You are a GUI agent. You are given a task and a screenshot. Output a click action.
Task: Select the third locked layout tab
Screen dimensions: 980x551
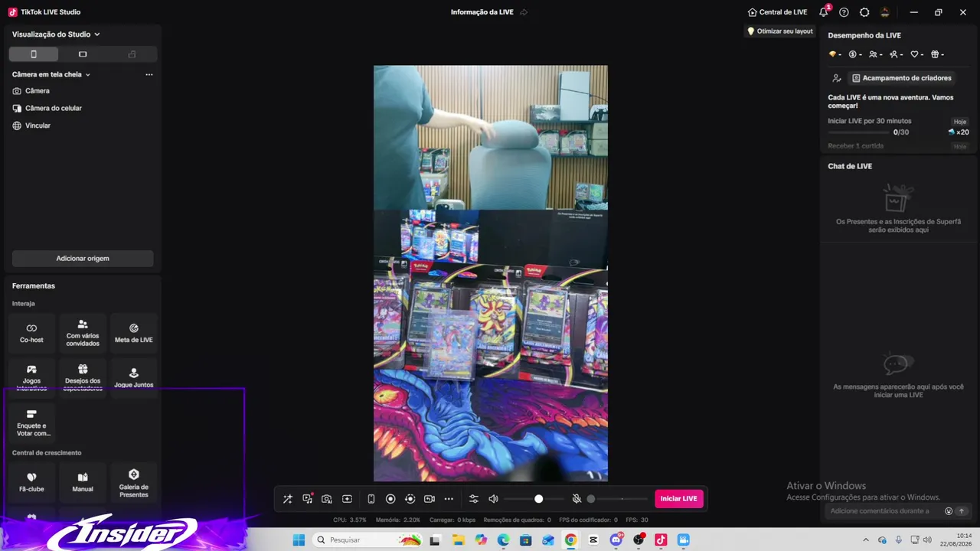(132, 54)
